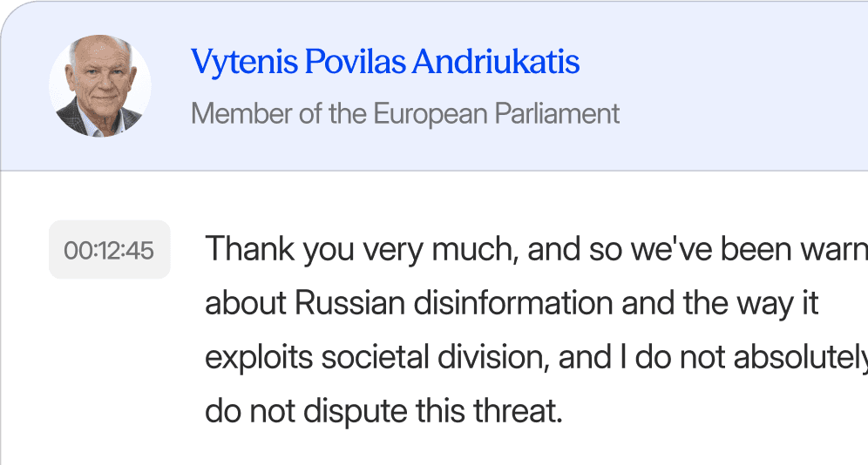The width and height of the screenshot is (868, 465).
Task: Select the word 'Povilas' in the speaker name
Action: tap(355, 61)
